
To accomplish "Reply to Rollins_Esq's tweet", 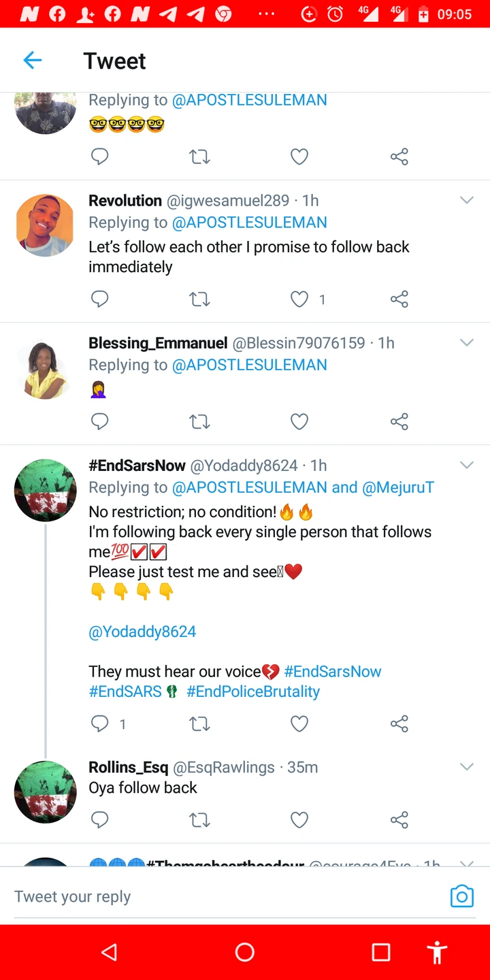I will pyautogui.click(x=100, y=820).
